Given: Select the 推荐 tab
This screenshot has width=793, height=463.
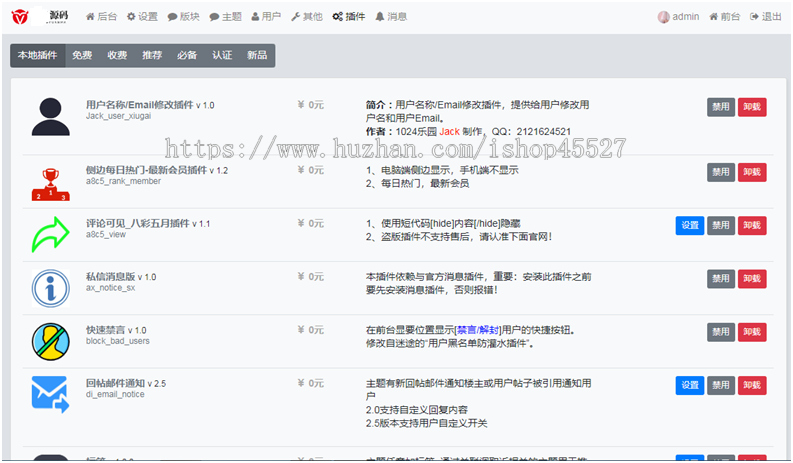Looking at the screenshot, I should pos(152,55).
